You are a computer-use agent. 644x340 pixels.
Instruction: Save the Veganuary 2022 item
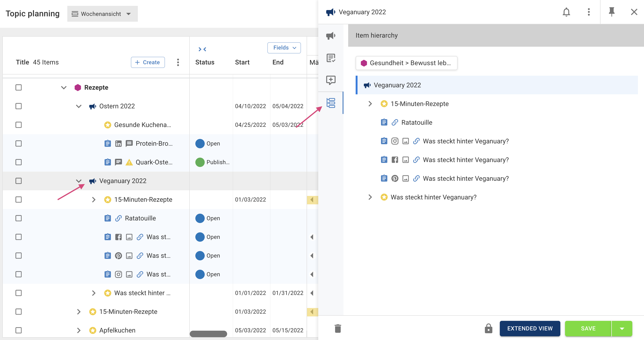point(588,329)
